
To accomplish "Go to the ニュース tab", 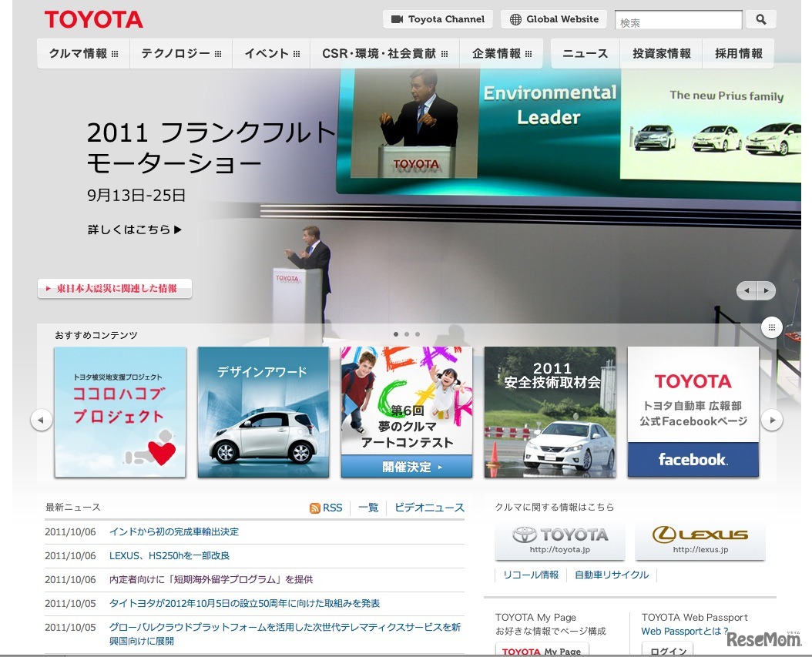I will 586,53.
